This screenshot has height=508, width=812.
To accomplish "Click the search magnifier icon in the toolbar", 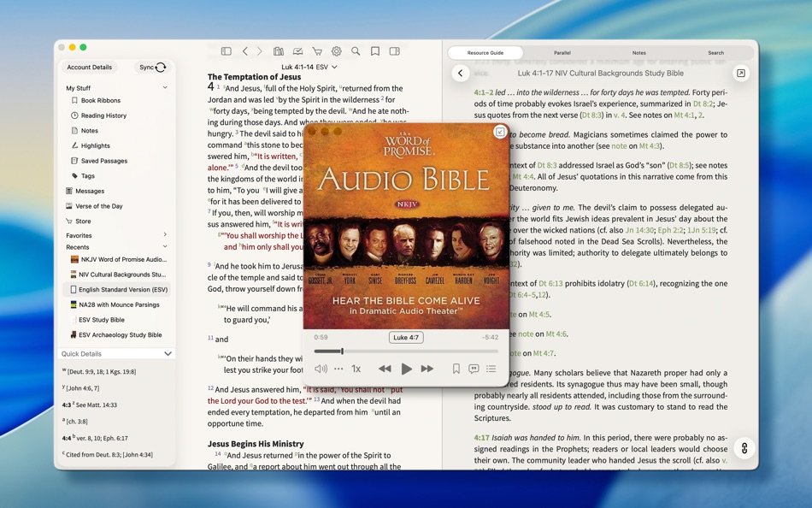I will tap(356, 50).
